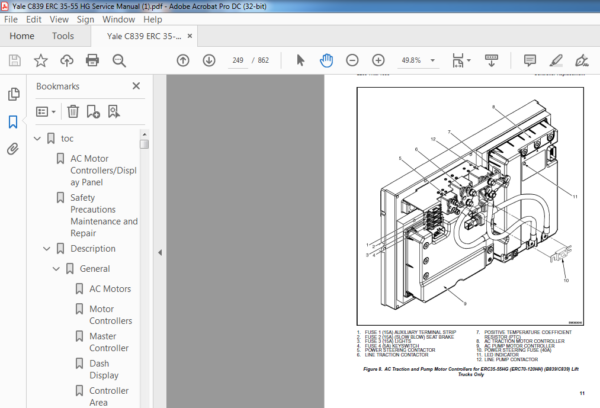The height and width of the screenshot is (408, 600).
Task: Jump to Dash Display bookmark
Action: pyautogui.click(x=104, y=369)
